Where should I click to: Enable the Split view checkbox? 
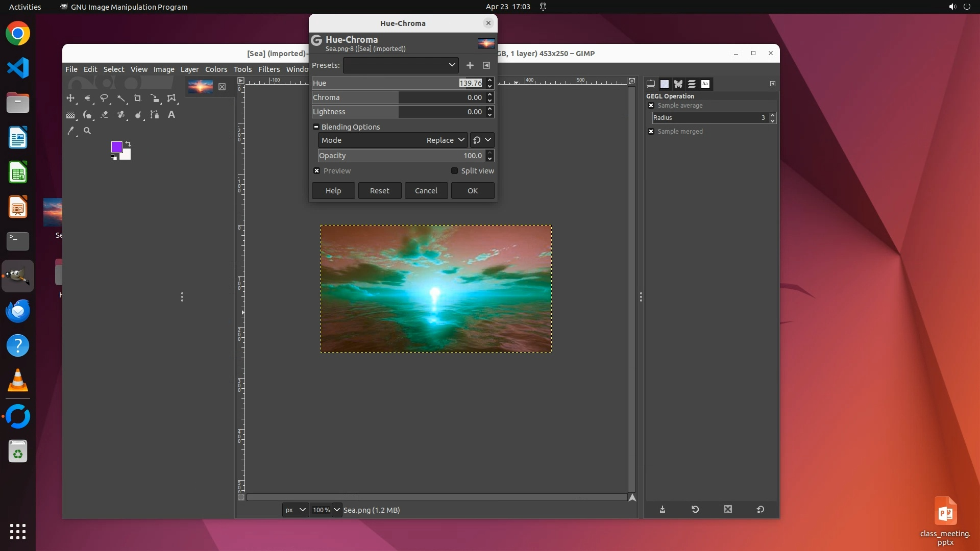pyautogui.click(x=454, y=171)
